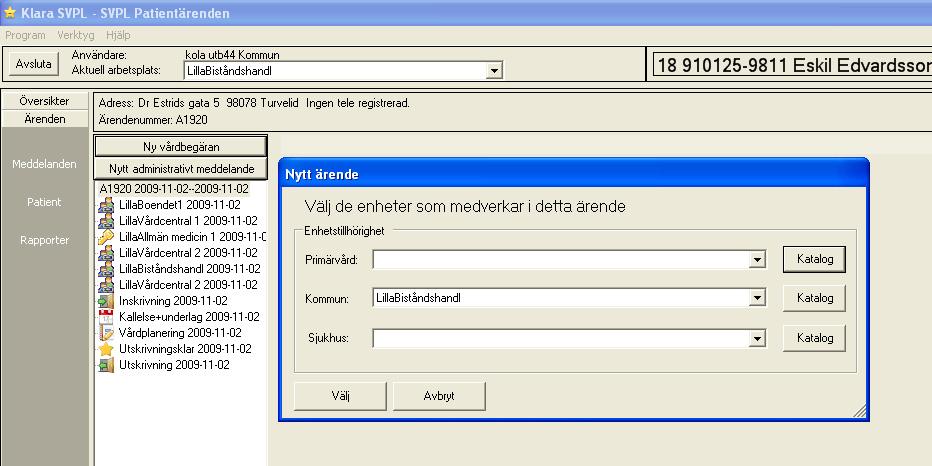Click the calendar icon beside Kallelse+underlag
The image size is (932, 466).
[106, 317]
